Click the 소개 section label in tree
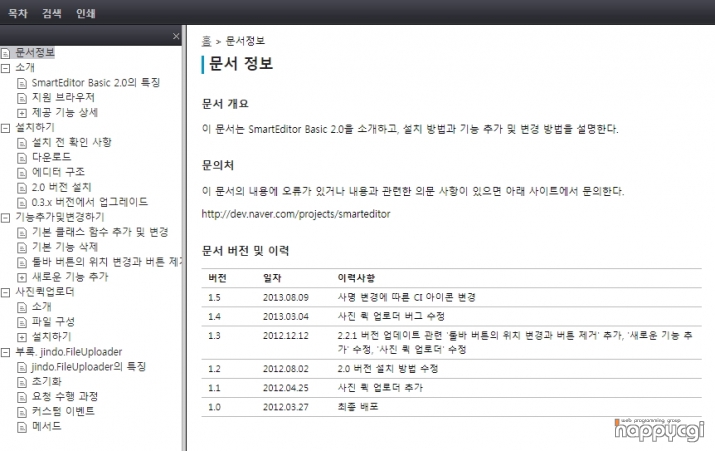The width and height of the screenshot is (715, 451). click(x=25, y=67)
